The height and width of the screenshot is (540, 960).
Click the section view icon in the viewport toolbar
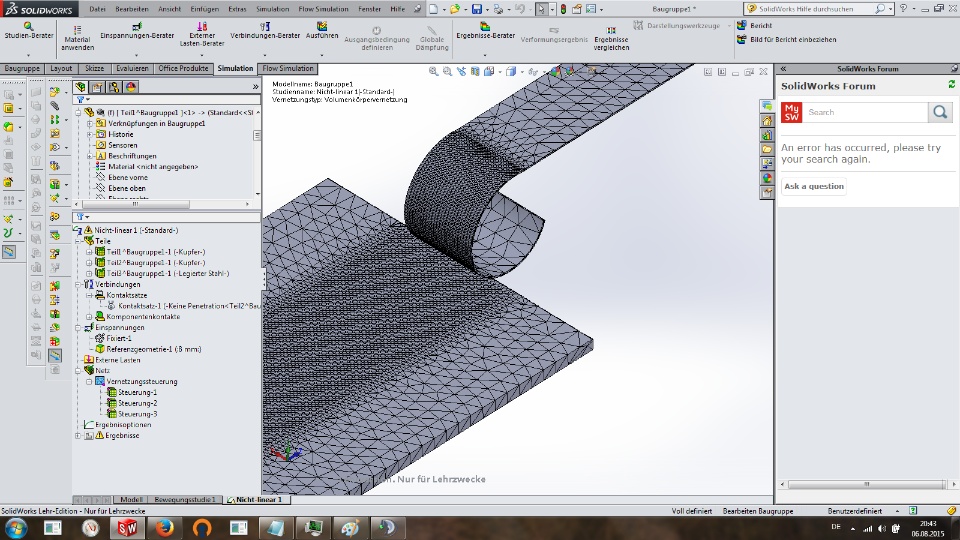(x=475, y=72)
